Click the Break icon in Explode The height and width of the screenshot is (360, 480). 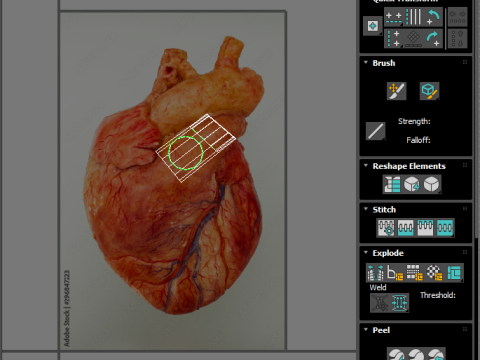coord(375,273)
